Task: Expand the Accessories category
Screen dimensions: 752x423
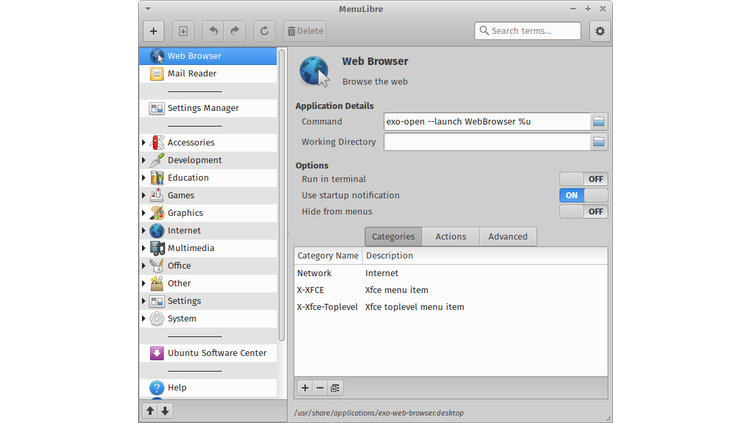Action: click(144, 143)
